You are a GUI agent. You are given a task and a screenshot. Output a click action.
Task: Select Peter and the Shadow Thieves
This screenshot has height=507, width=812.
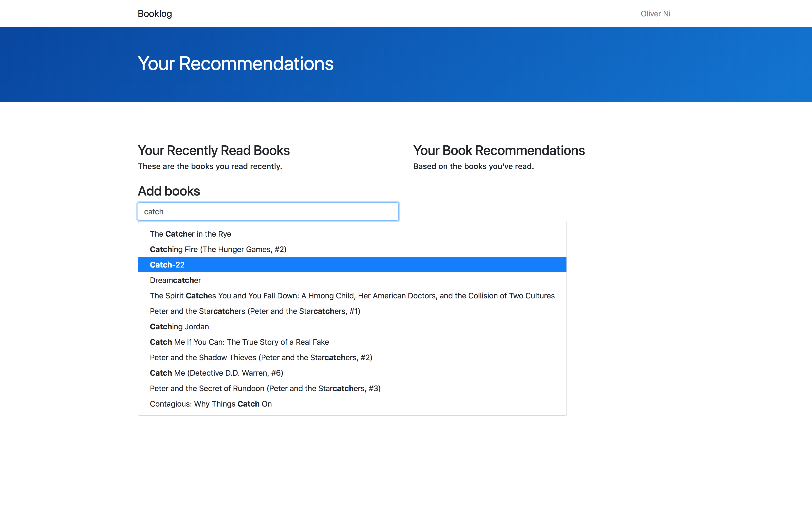(x=261, y=358)
